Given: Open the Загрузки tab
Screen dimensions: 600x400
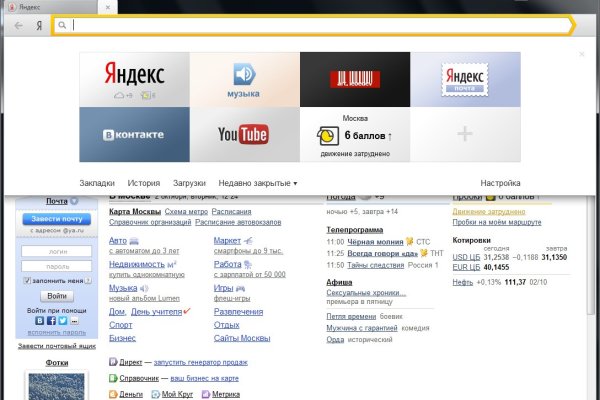Looking at the screenshot, I should [x=189, y=184].
